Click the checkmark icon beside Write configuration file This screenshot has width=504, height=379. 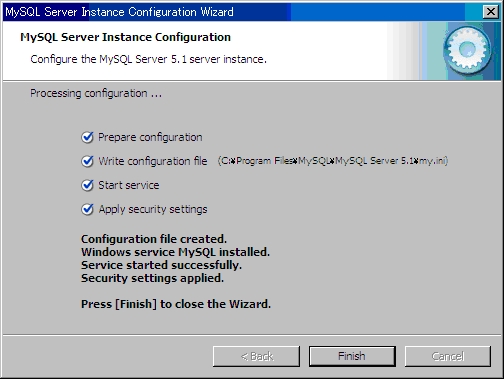coord(87,161)
